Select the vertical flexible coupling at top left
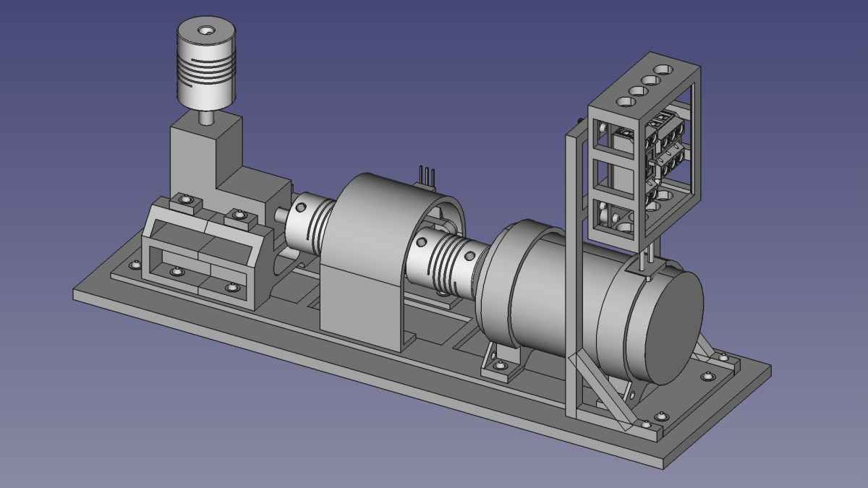This screenshot has height=488, width=868. (206, 69)
